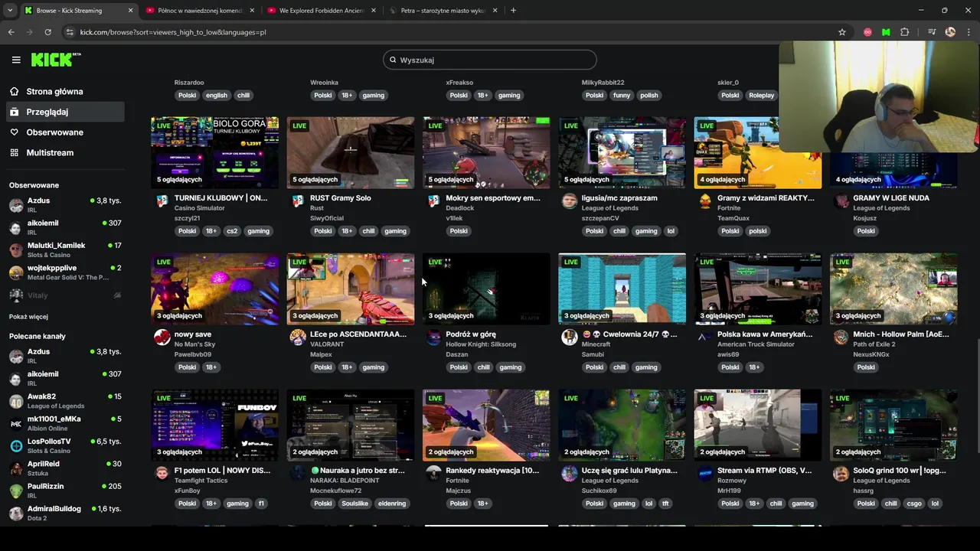Click the v1llek streamer avatar

click(x=433, y=201)
